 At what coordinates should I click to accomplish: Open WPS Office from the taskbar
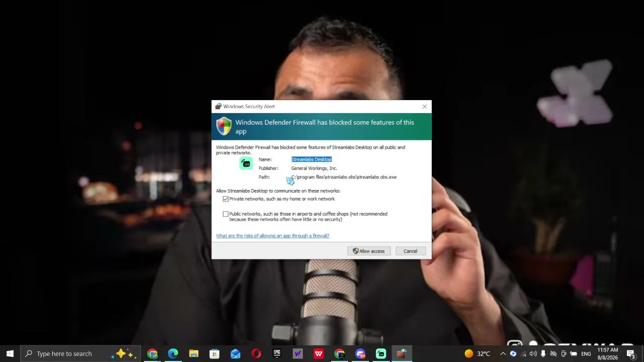318,353
